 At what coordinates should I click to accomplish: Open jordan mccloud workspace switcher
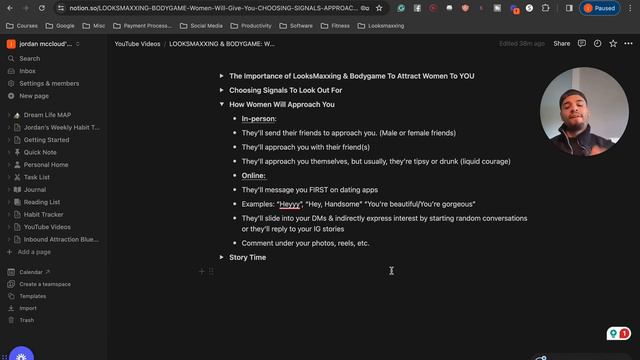[43, 44]
